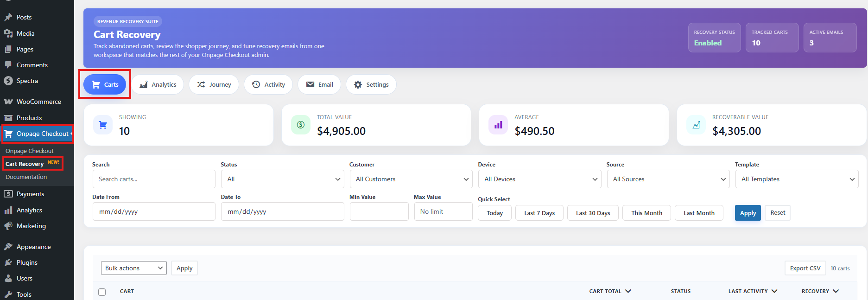Viewport: 868px width, 300px height.
Task: Reset the cart filters
Action: (778, 213)
